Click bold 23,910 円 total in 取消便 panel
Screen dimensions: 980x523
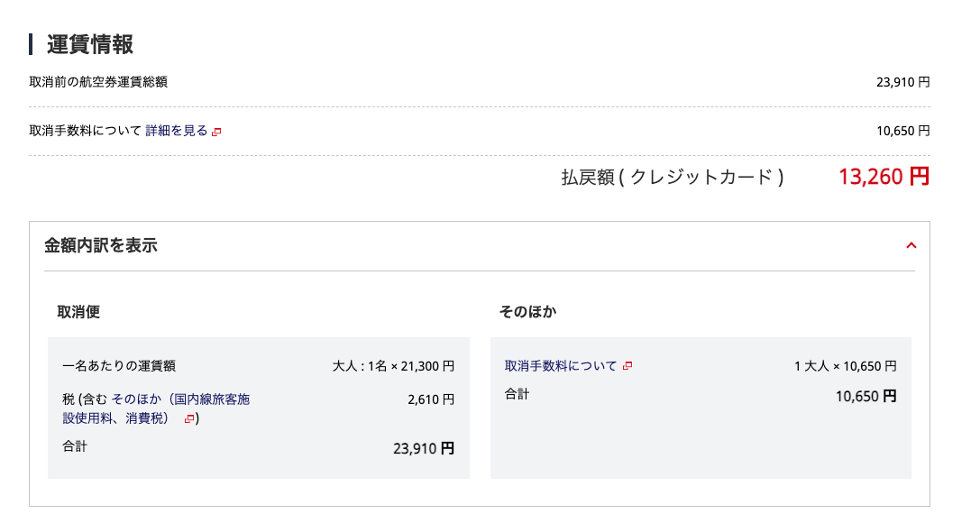tap(424, 447)
